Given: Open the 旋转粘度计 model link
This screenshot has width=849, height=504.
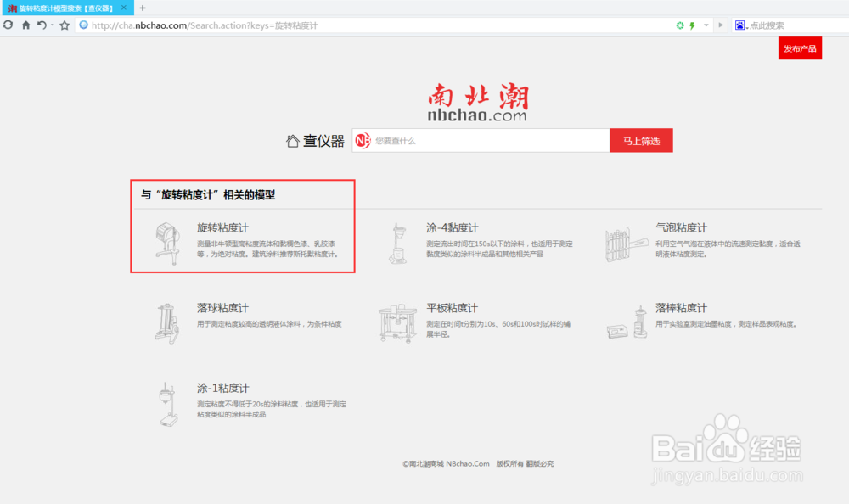Looking at the screenshot, I should pyautogui.click(x=222, y=228).
